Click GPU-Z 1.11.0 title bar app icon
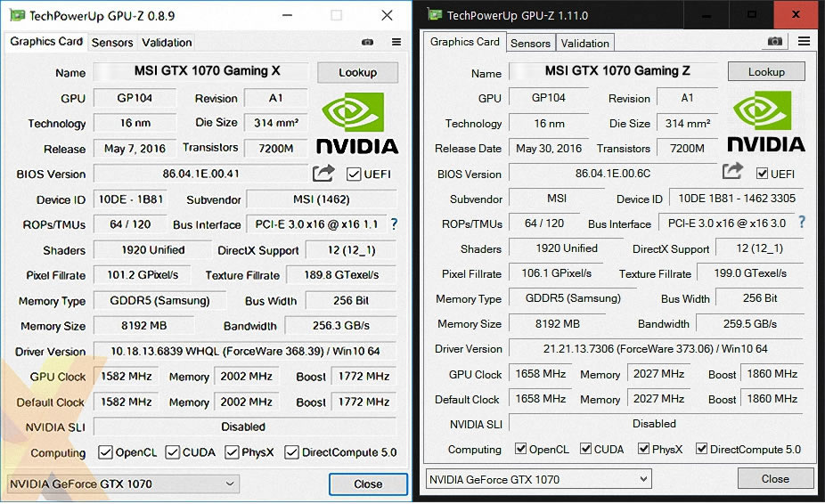The image size is (825, 504). pyautogui.click(x=435, y=15)
